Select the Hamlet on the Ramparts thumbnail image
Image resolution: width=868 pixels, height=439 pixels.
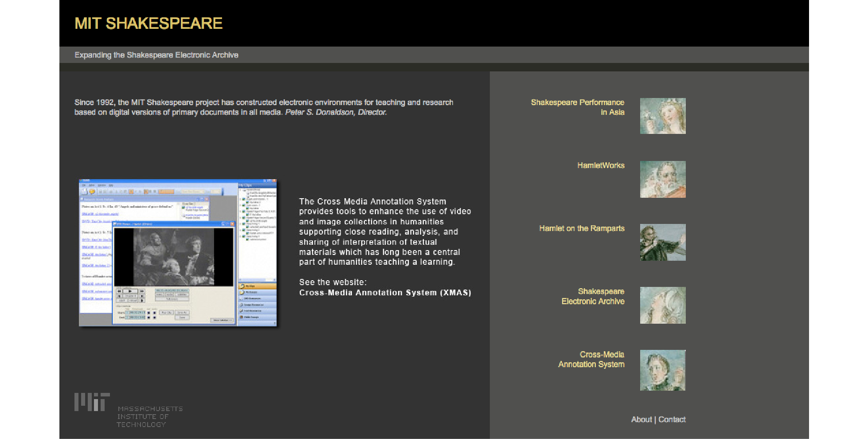(662, 242)
